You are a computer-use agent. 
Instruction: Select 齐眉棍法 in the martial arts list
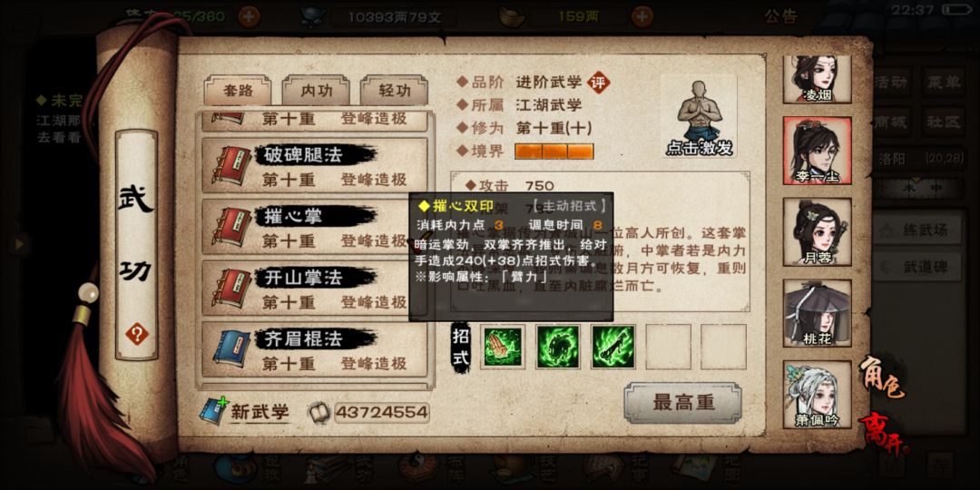315,350
